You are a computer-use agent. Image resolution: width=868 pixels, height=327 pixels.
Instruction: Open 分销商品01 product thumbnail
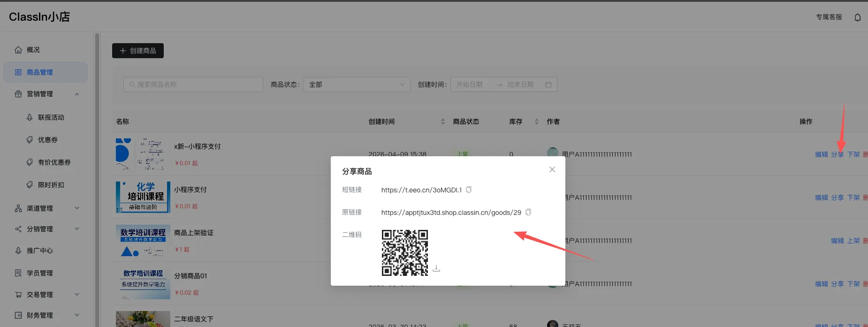coord(143,283)
